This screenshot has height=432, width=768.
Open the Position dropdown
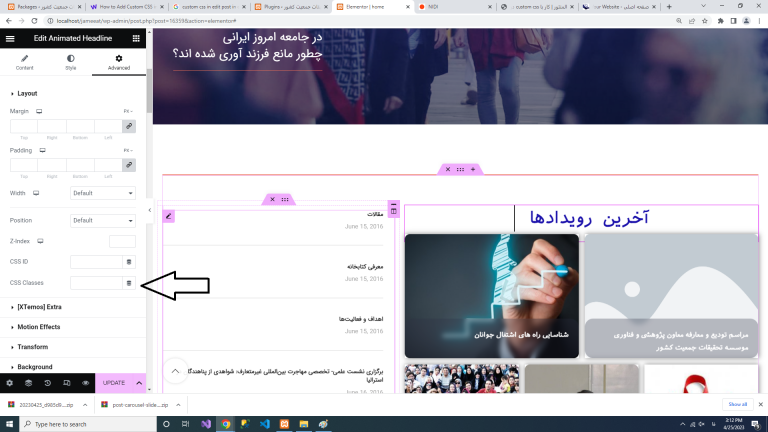103,221
